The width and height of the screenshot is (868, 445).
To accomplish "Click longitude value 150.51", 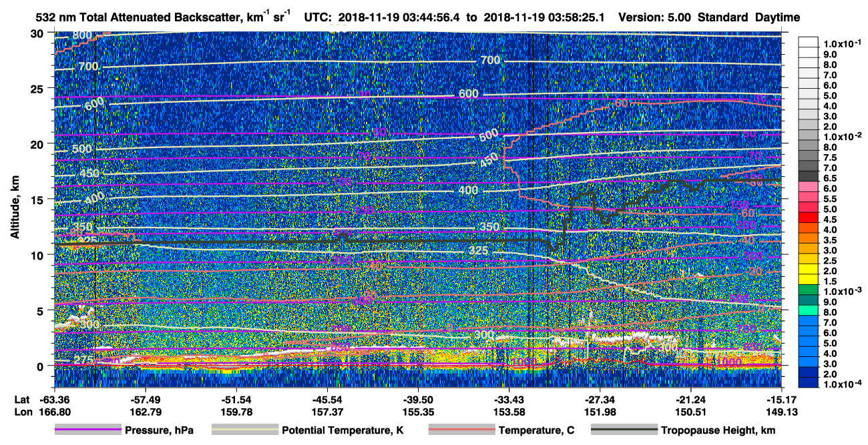I will (691, 412).
